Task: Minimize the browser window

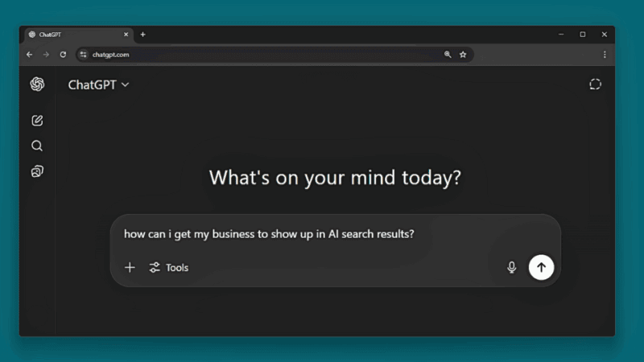Action: [561, 35]
